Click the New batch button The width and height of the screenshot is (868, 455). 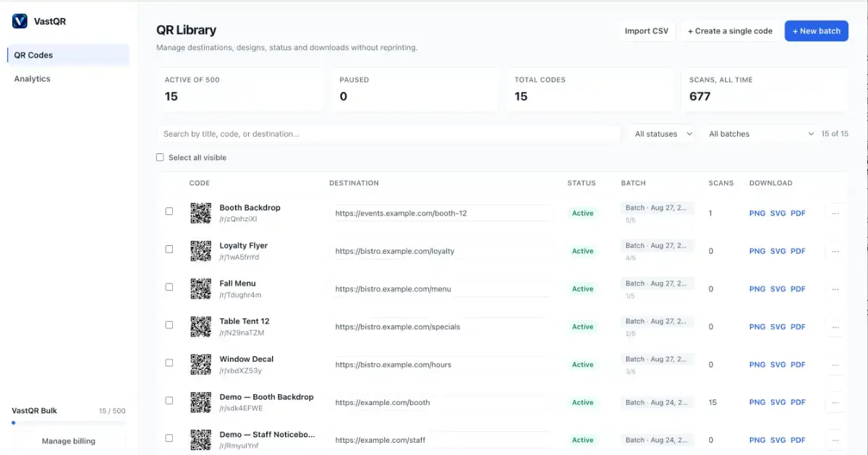click(x=816, y=31)
